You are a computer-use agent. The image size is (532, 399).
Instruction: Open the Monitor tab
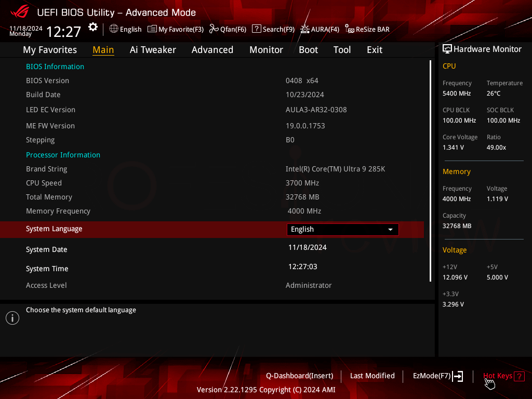[266, 50]
